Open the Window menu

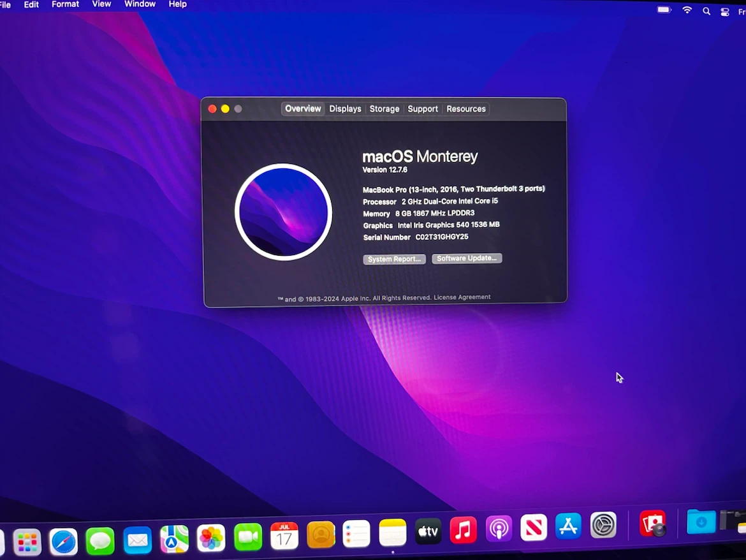click(x=140, y=4)
